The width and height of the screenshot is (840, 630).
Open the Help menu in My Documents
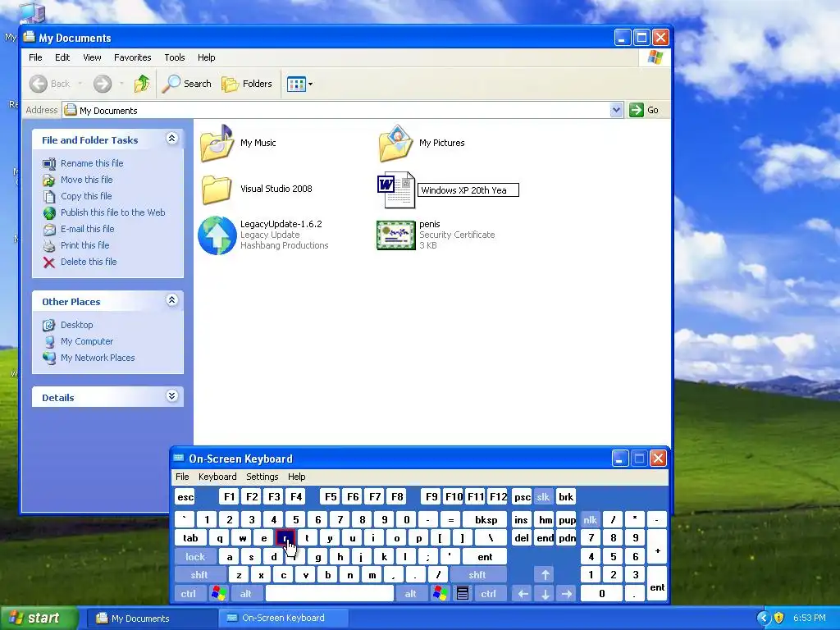(x=206, y=57)
